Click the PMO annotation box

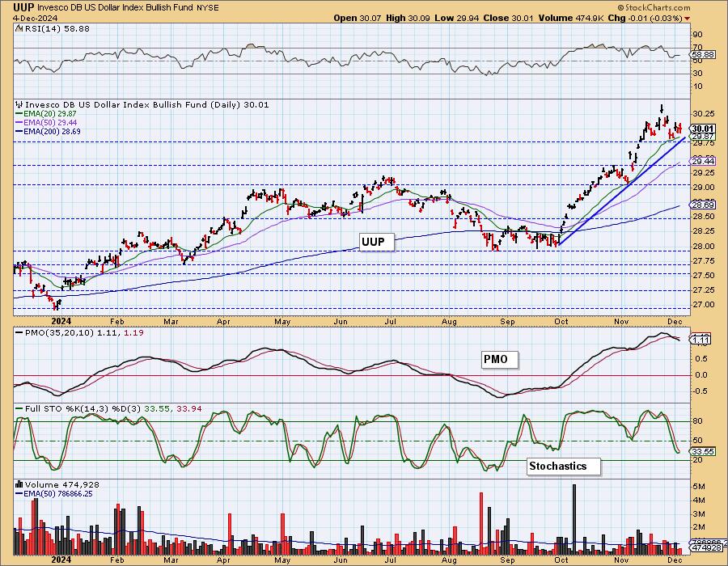click(x=499, y=360)
